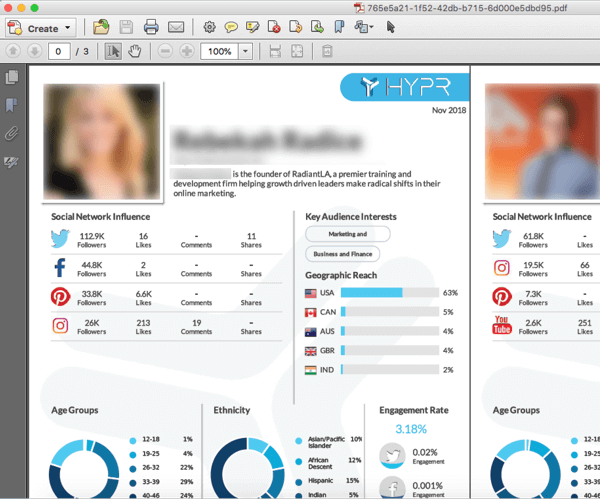The image size is (600, 499).
Task: Click the insert page green arrow icon
Action: 317,27
